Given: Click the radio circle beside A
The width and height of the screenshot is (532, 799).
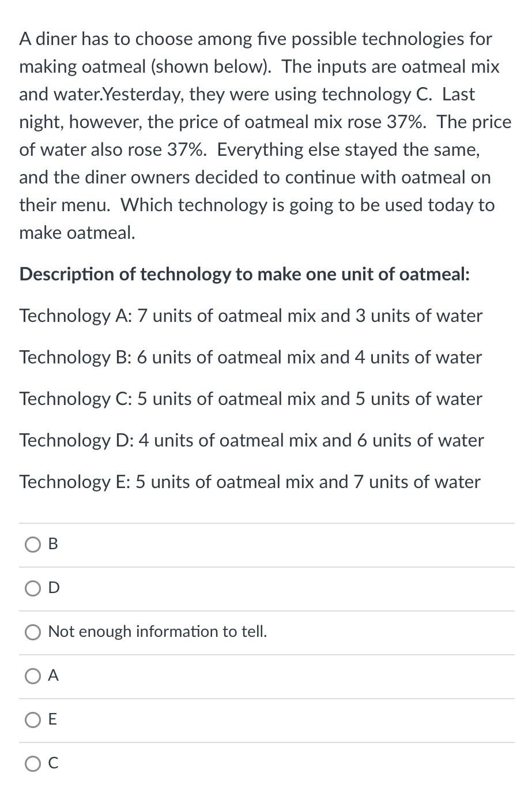Looking at the screenshot, I should [33, 676].
